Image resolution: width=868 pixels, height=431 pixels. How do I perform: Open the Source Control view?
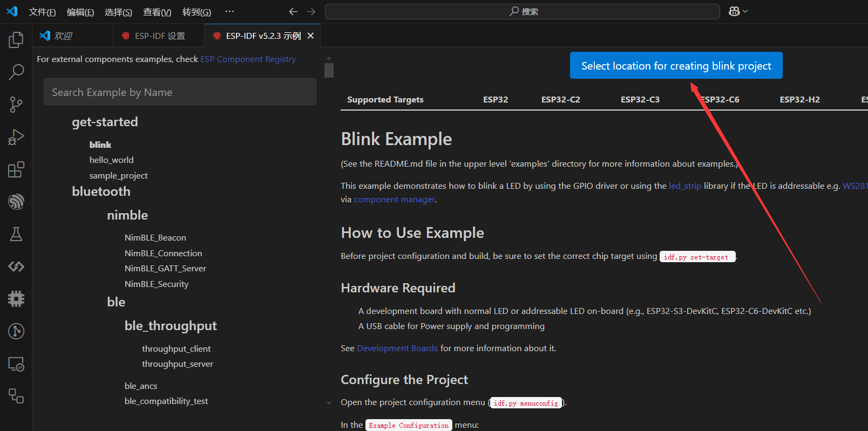click(x=16, y=105)
